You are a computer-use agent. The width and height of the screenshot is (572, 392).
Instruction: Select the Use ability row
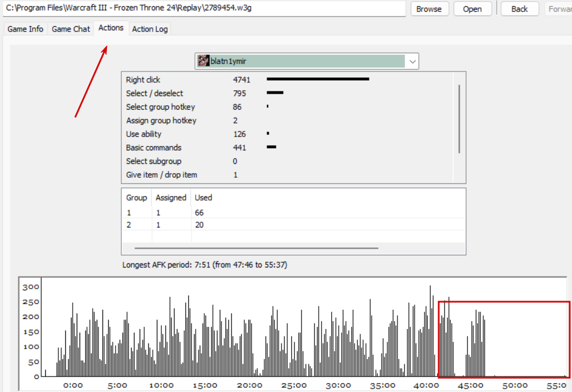(288, 134)
